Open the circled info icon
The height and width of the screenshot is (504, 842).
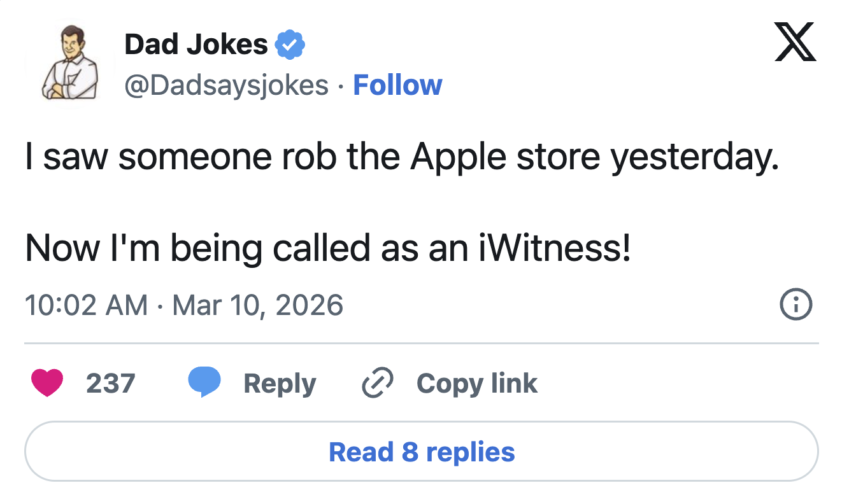tap(796, 305)
